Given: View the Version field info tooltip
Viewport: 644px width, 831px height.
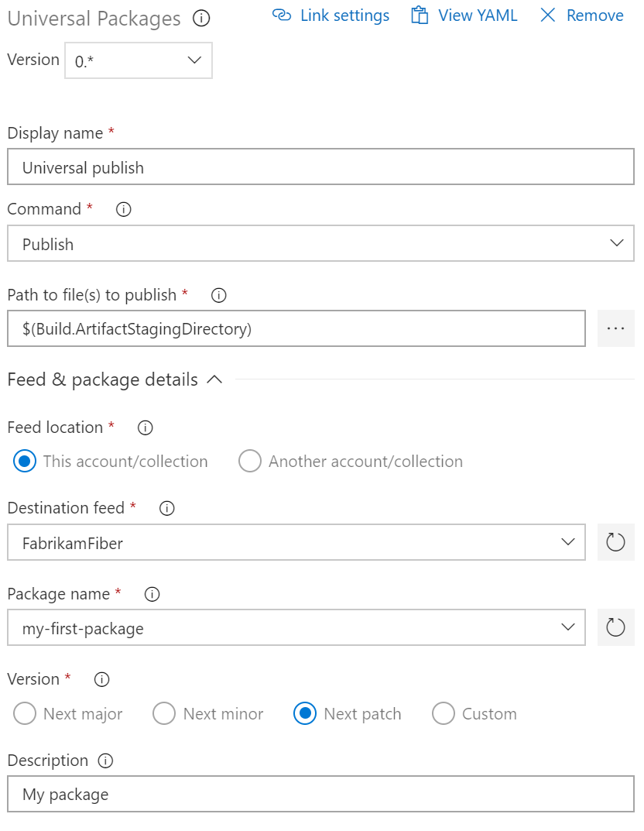Looking at the screenshot, I should tap(101, 679).
